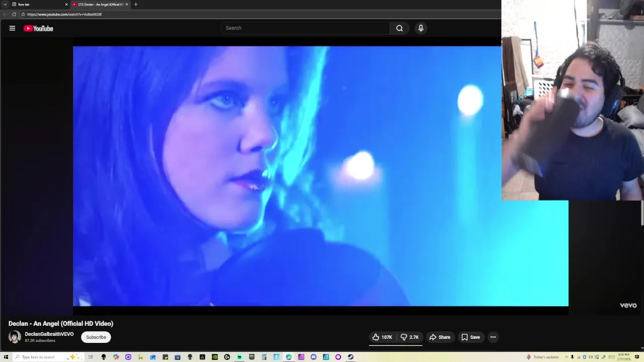The height and width of the screenshot is (362, 644).
Task: Subscribe to DeclanGalbraithVEVO
Action: [96, 337]
